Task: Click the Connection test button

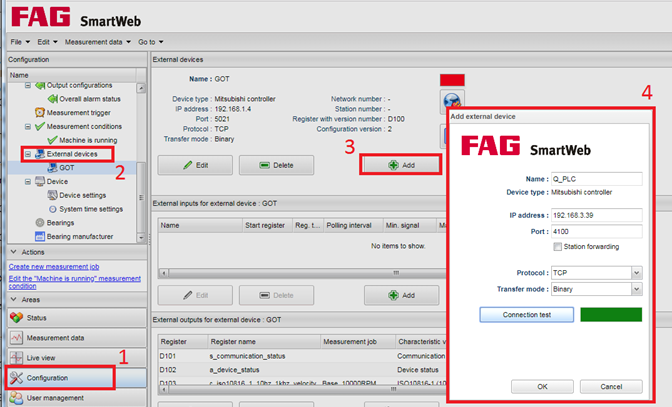Action: point(526,314)
